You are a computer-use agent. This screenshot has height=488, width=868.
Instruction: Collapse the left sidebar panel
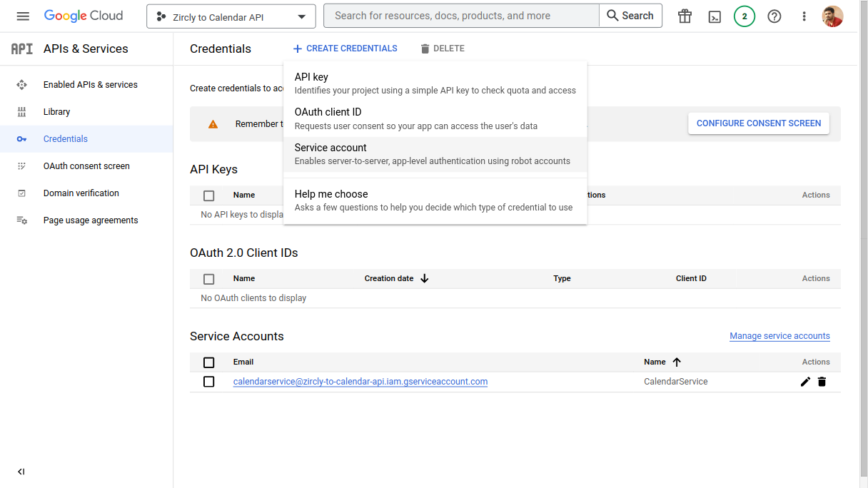pos(21,472)
